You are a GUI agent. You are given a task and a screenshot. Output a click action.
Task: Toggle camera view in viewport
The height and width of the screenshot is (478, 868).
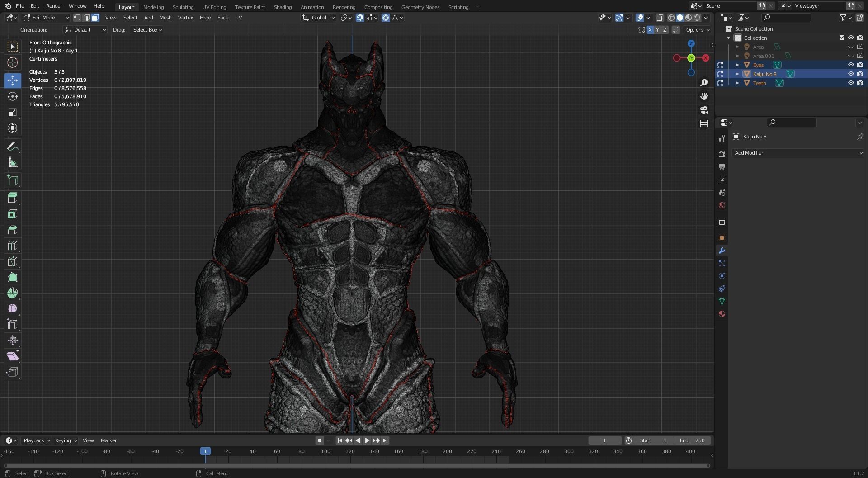(x=704, y=110)
